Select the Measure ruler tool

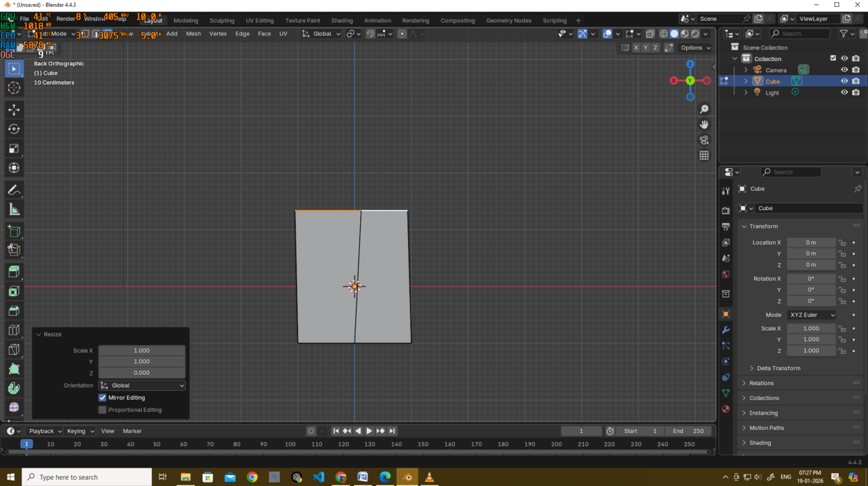point(14,210)
